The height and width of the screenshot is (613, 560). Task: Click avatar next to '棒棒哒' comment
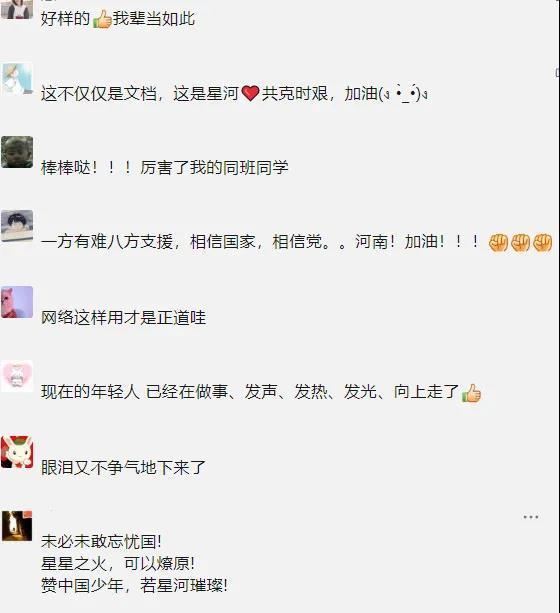pyautogui.click(x=17, y=152)
